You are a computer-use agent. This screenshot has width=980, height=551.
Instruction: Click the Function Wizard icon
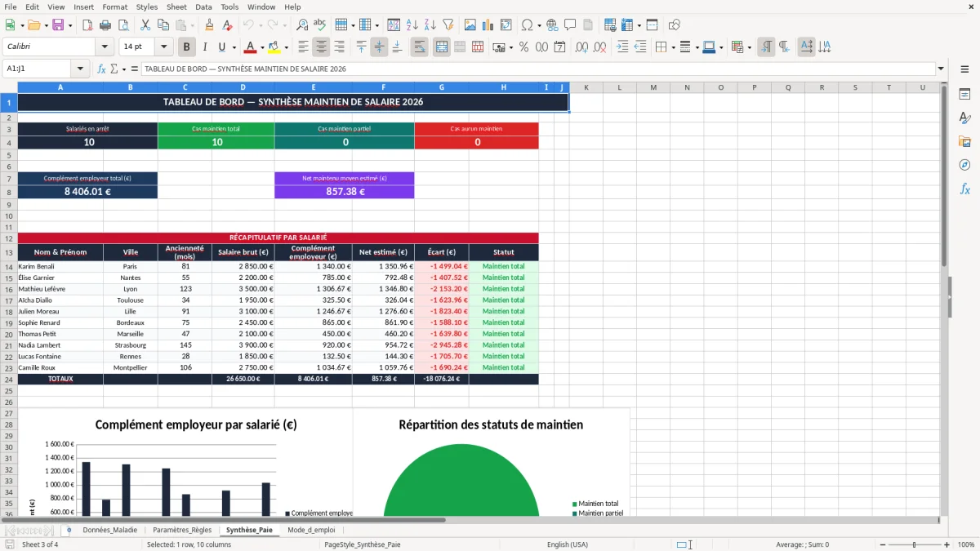(102, 69)
